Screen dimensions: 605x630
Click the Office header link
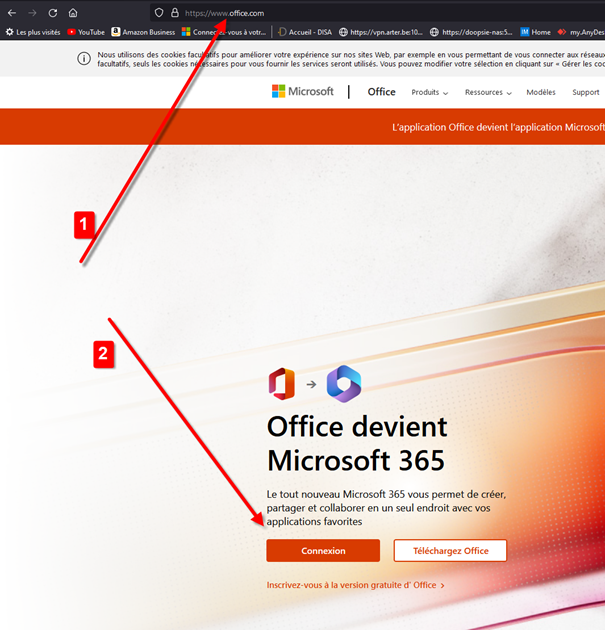click(x=381, y=92)
